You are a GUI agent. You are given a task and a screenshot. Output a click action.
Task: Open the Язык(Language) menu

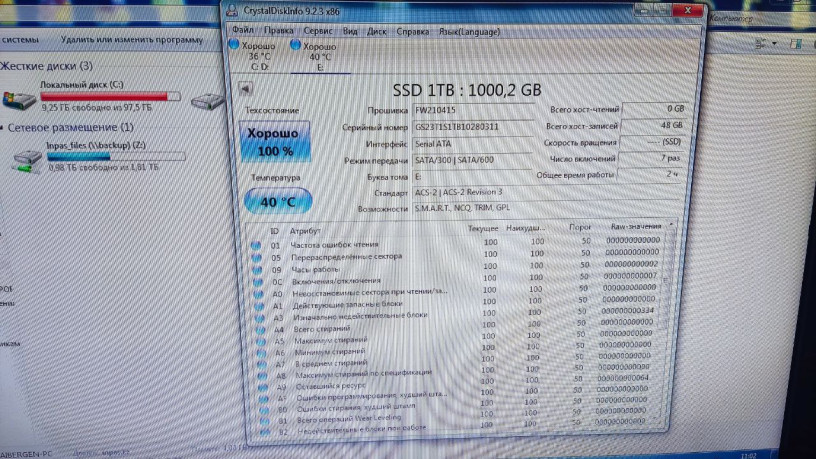click(x=469, y=32)
